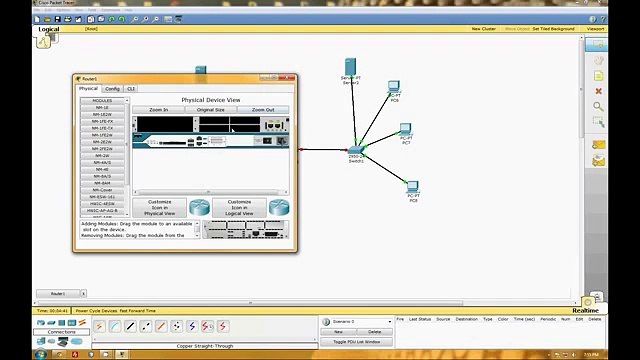640x360 pixels.
Task: Open the Logical workspace tab
Action: 49,29
